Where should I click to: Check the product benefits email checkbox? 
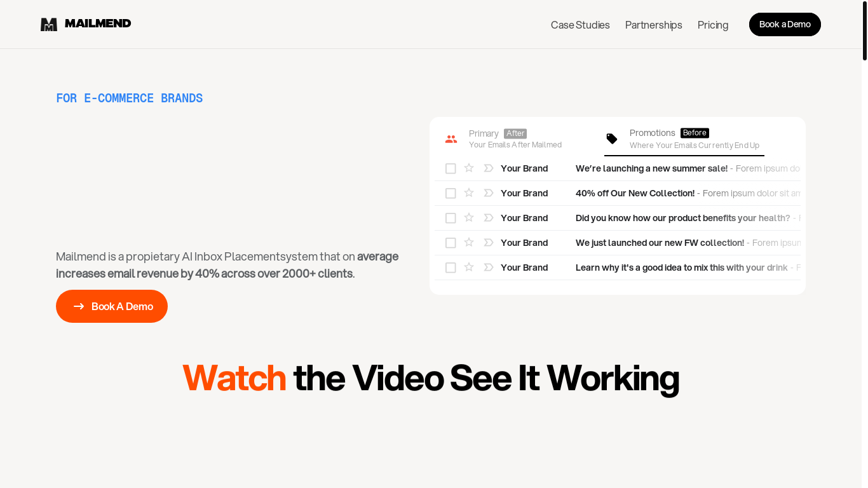(451, 218)
